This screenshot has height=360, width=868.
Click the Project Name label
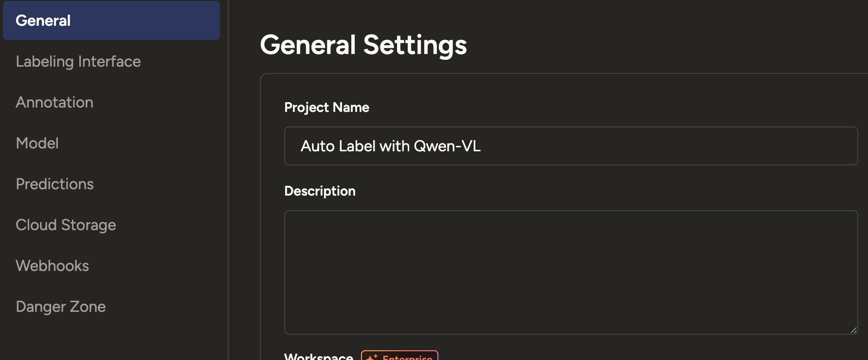326,108
